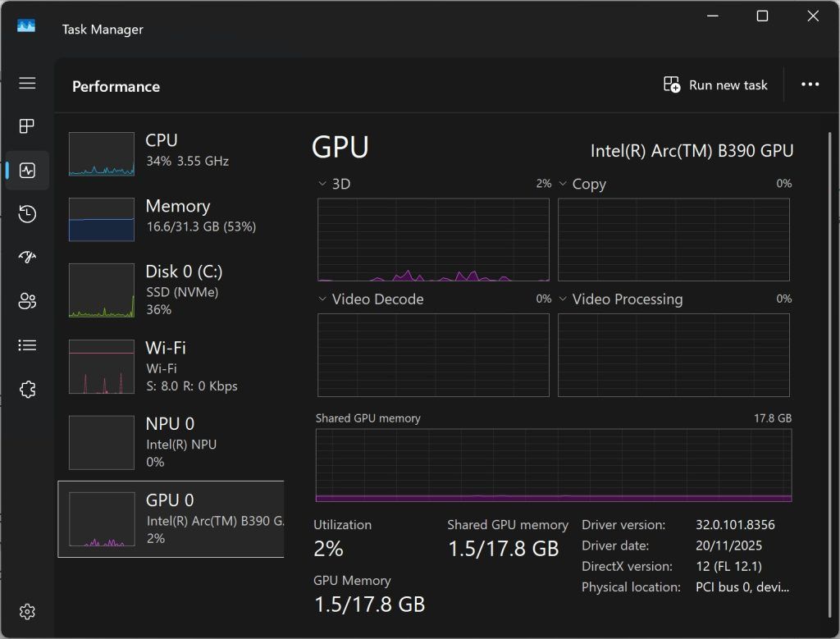
Task: Click Shared GPU memory 1.5/17.8 GB value
Action: tap(503, 549)
